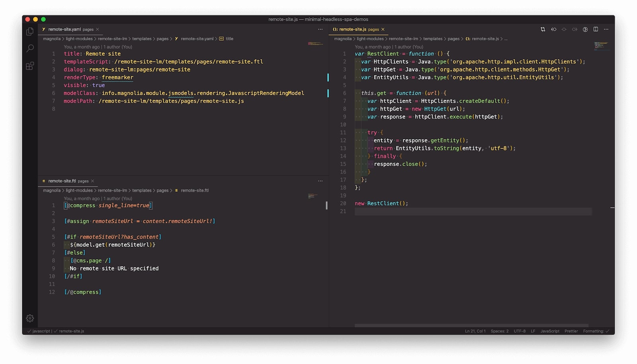
Task: Open the Explorer view in activity bar
Action: pos(30,31)
